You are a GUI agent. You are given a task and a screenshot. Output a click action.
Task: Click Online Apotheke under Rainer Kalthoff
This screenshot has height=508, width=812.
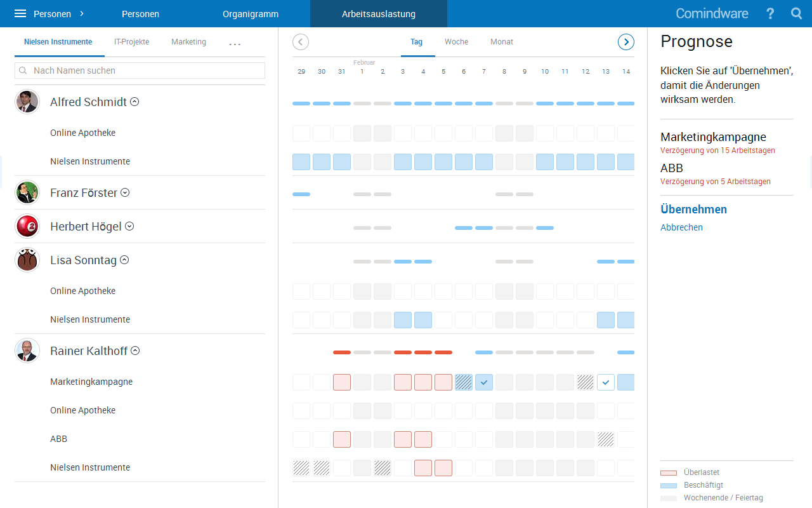click(82, 410)
